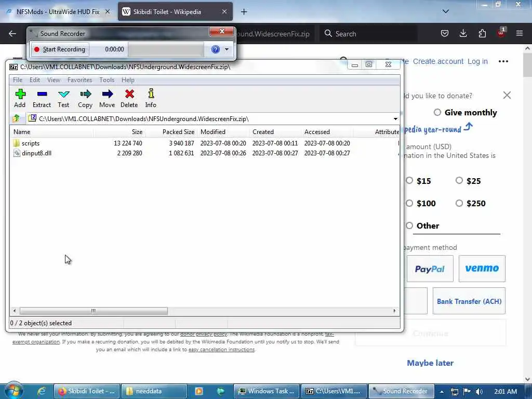Click the Add button in 7-Zip toolbar
This screenshot has height=399, width=532.
point(20,98)
